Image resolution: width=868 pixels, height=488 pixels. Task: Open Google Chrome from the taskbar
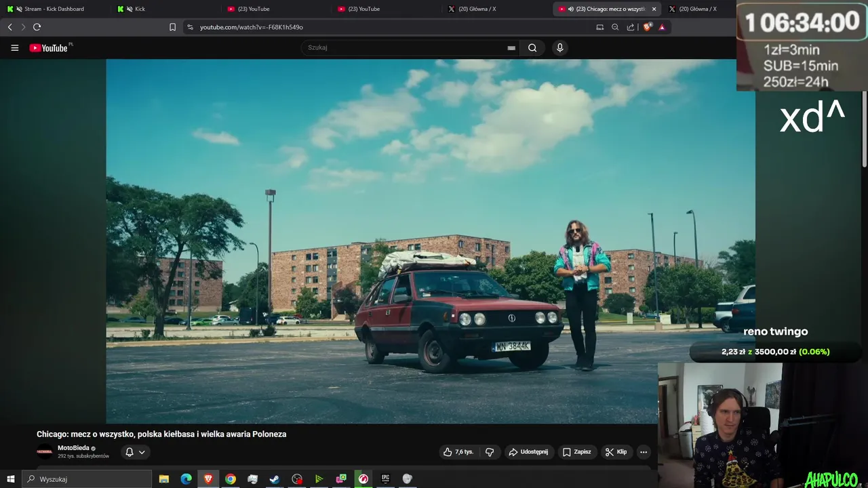231,479
